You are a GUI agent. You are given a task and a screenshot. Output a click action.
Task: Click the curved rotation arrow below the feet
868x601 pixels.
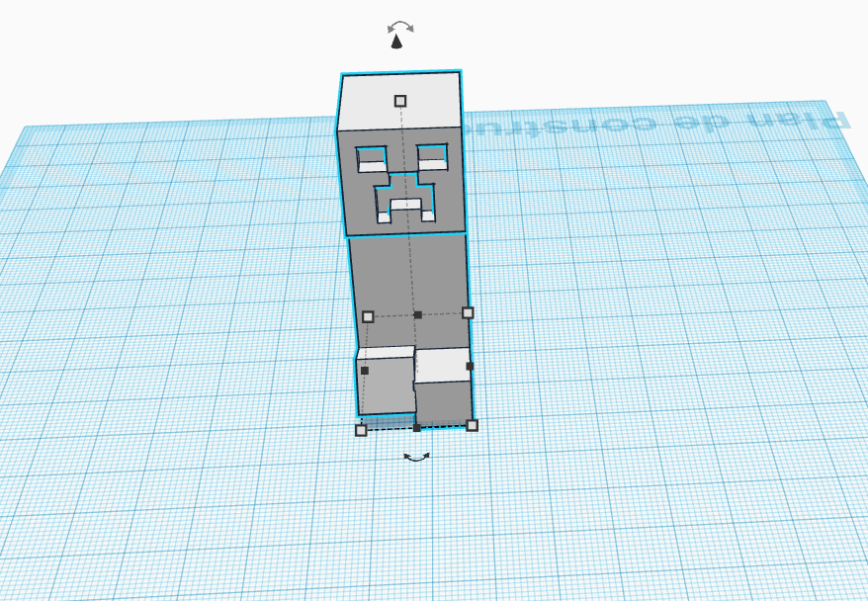tap(417, 457)
